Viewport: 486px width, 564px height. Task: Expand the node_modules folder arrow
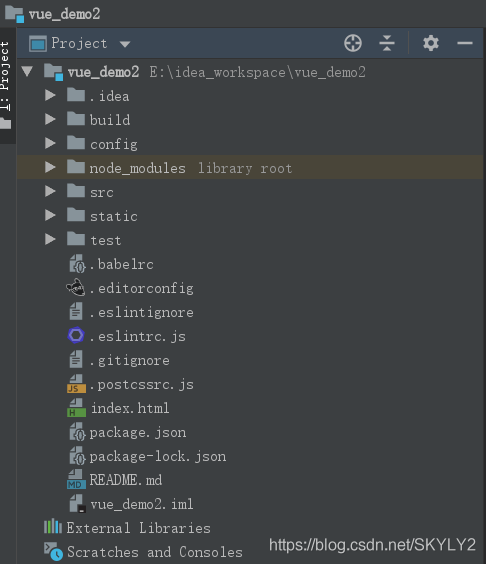[x=50, y=167]
